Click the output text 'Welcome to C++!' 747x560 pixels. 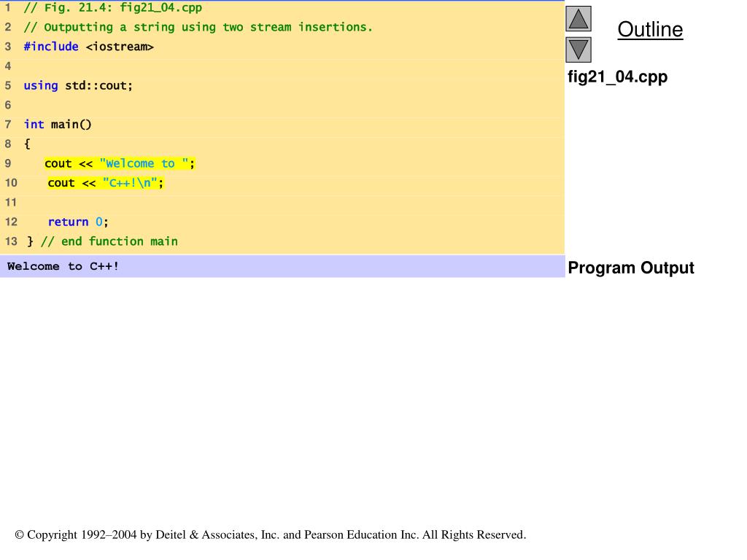[x=63, y=266]
